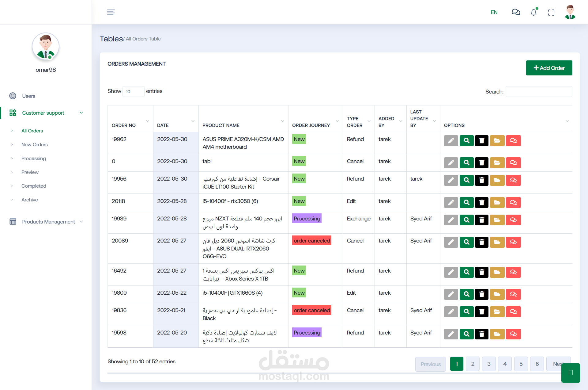This screenshot has height=390, width=588.
Task: Sort table by the ORDER NO column arrow
Action: [x=148, y=121]
